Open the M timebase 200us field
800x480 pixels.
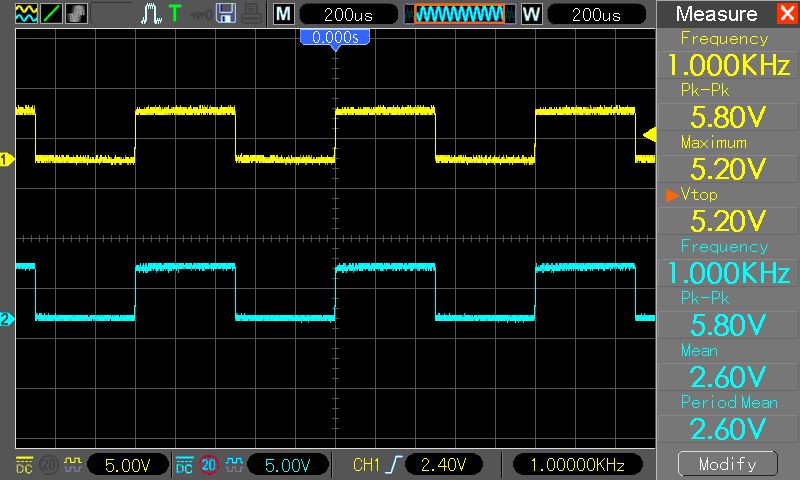point(345,14)
